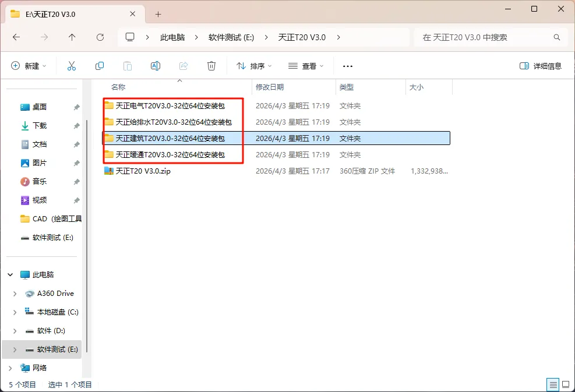Click the pin icon beside 图片
Viewport: 575px width, 392px height.
(x=76, y=163)
